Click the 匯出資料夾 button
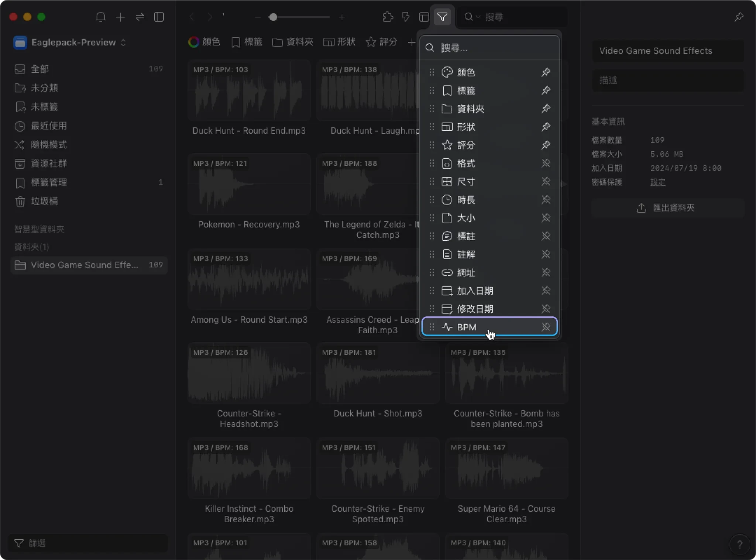Screen dimensions: 756x560 point(668,208)
